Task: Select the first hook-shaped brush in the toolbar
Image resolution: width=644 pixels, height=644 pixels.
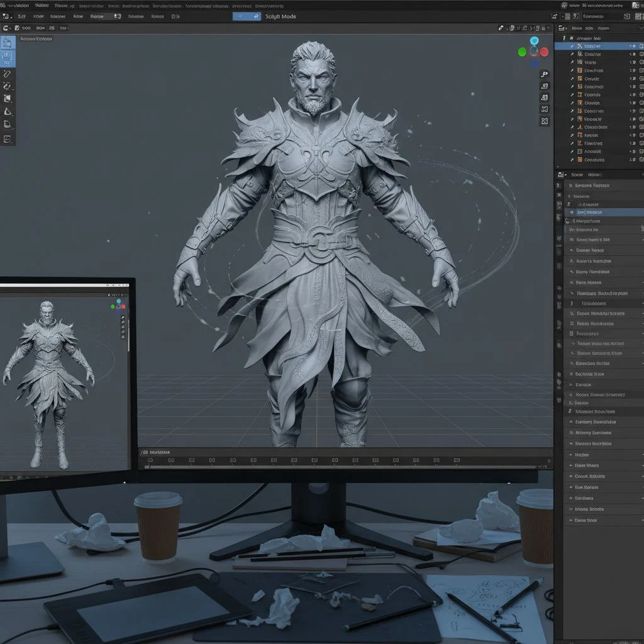Action: 7,73
